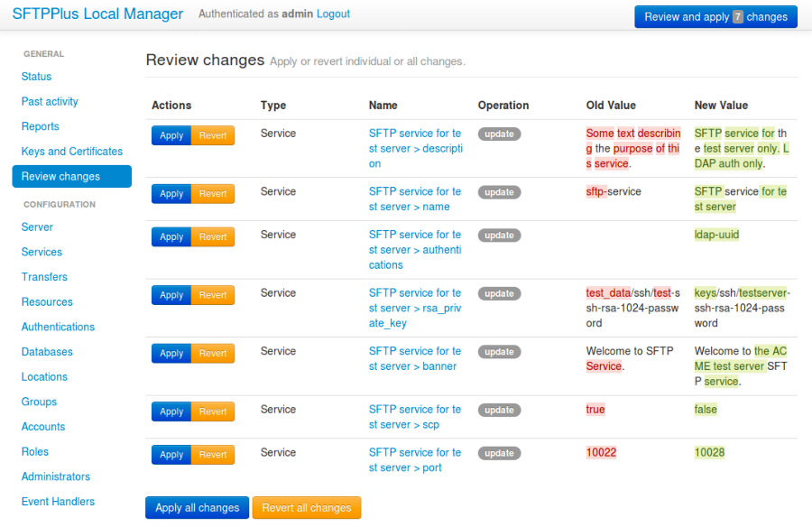Open the Reports section

pyautogui.click(x=40, y=126)
